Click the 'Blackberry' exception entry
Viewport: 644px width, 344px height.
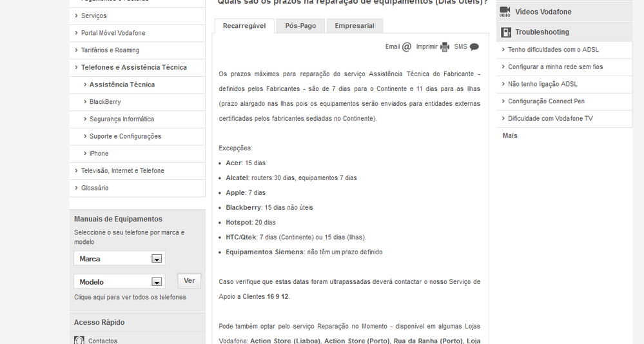pyautogui.click(x=269, y=208)
